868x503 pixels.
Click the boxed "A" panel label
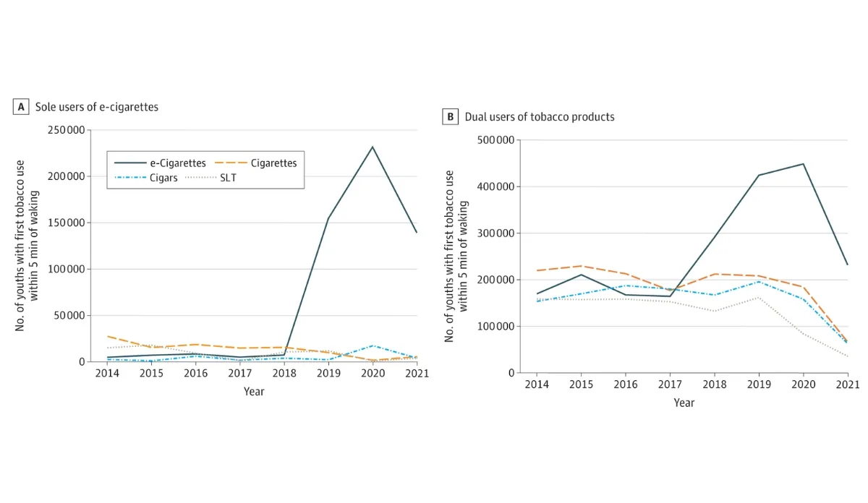[21, 107]
